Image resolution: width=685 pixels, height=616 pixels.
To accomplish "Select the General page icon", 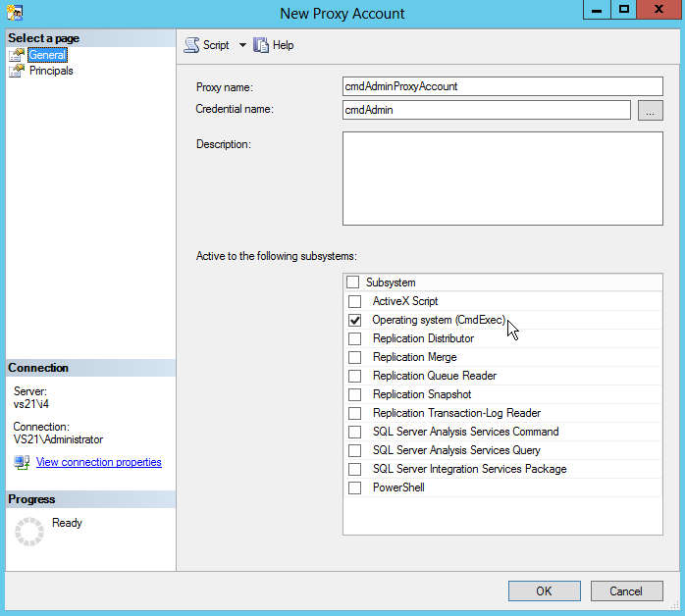I will point(17,55).
